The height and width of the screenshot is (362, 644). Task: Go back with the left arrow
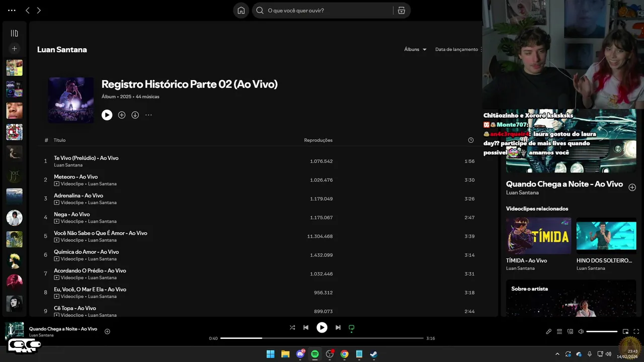coord(28,11)
